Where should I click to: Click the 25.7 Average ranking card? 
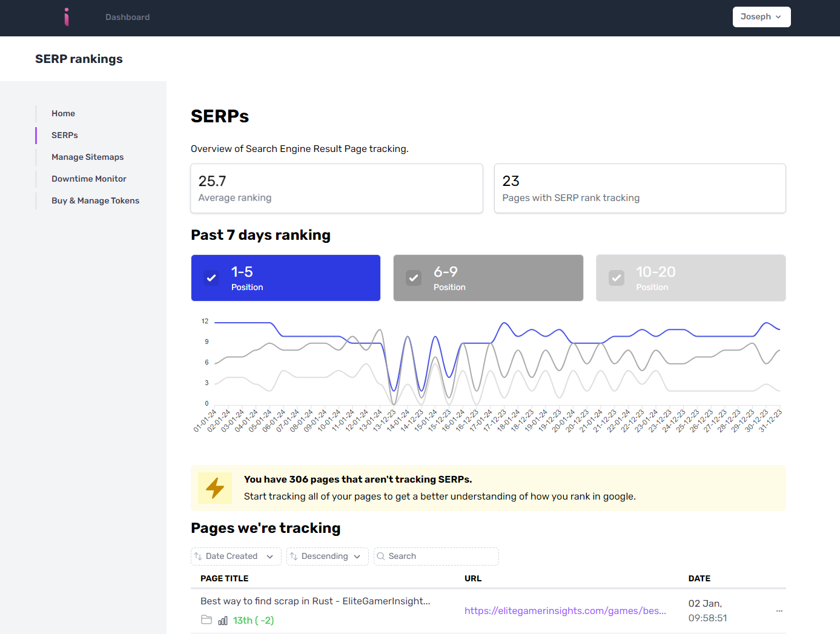tap(337, 188)
